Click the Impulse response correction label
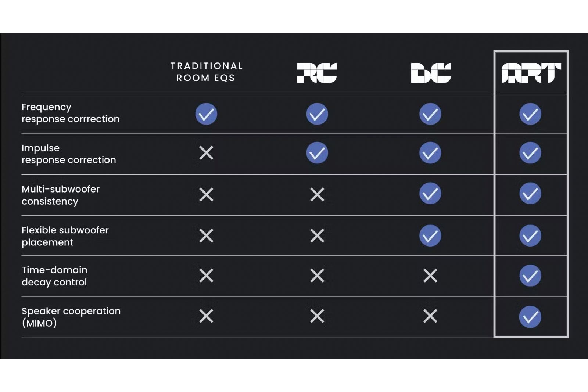Viewport: 588px width, 392px height. tap(68, 154)
